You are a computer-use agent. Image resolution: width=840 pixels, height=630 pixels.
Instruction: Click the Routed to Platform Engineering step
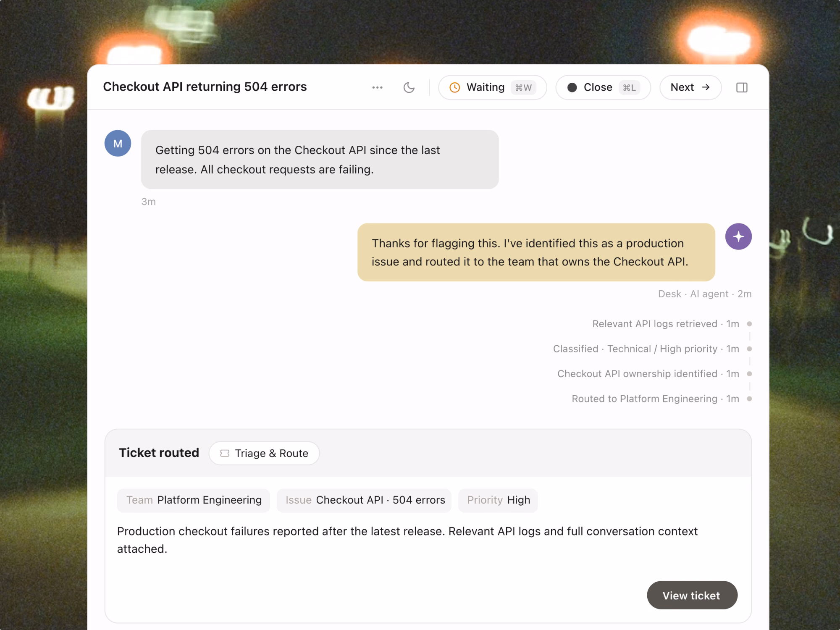[655, 399]
